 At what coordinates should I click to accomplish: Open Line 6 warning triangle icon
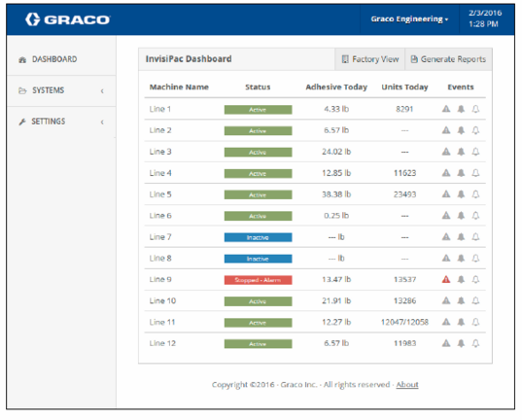coord(446,215)
